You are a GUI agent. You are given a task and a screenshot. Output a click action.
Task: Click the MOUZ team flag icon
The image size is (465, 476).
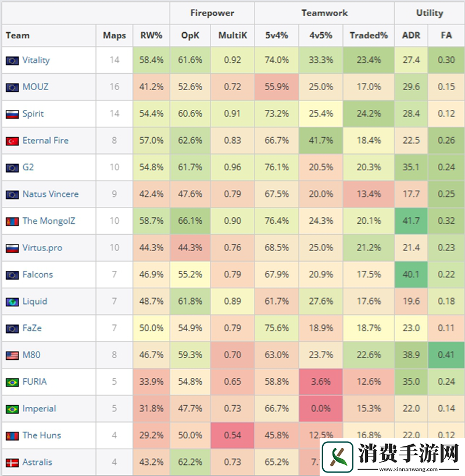(x=12, y=87)
